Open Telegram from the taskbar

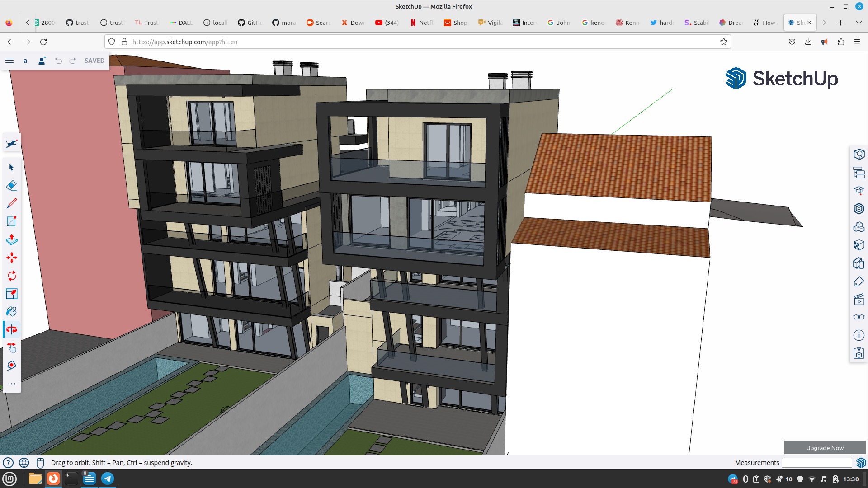[x=108, y=479]
